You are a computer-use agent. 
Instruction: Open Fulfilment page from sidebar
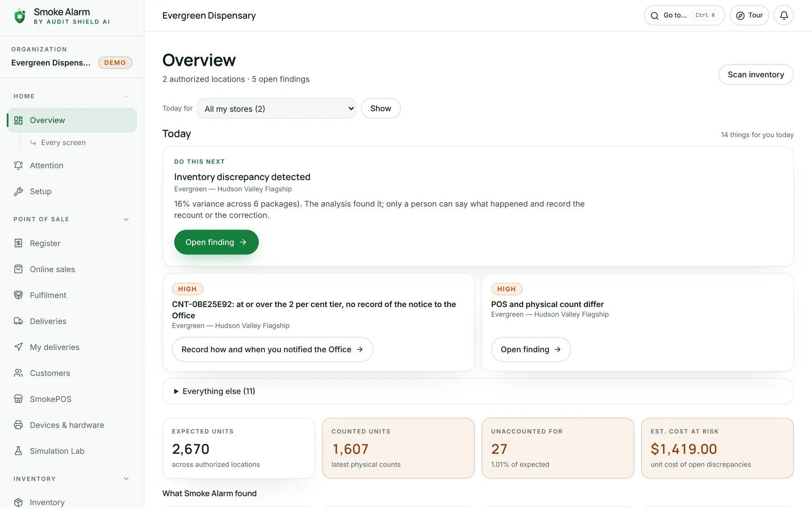pyautogui.click(x=72, y=295)
